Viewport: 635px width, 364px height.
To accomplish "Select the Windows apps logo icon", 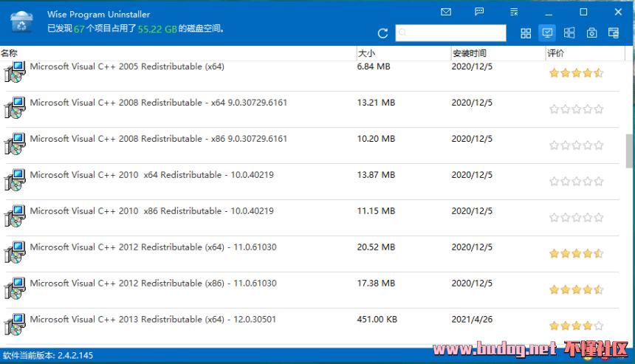I will [x=569, y=33].
